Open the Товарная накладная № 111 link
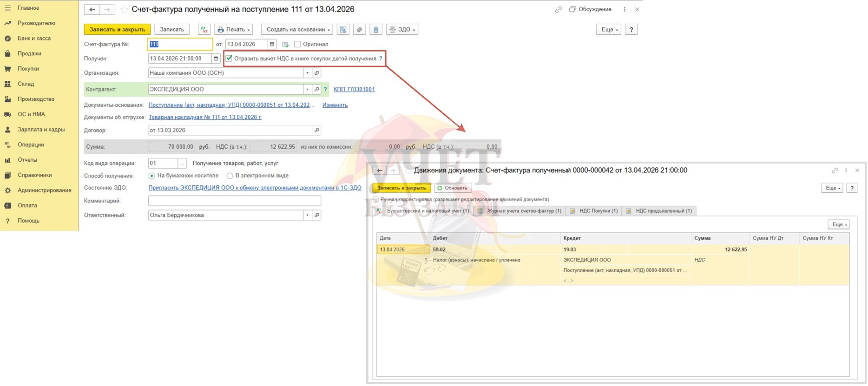The image size is (868, 386). click(204, 118)
